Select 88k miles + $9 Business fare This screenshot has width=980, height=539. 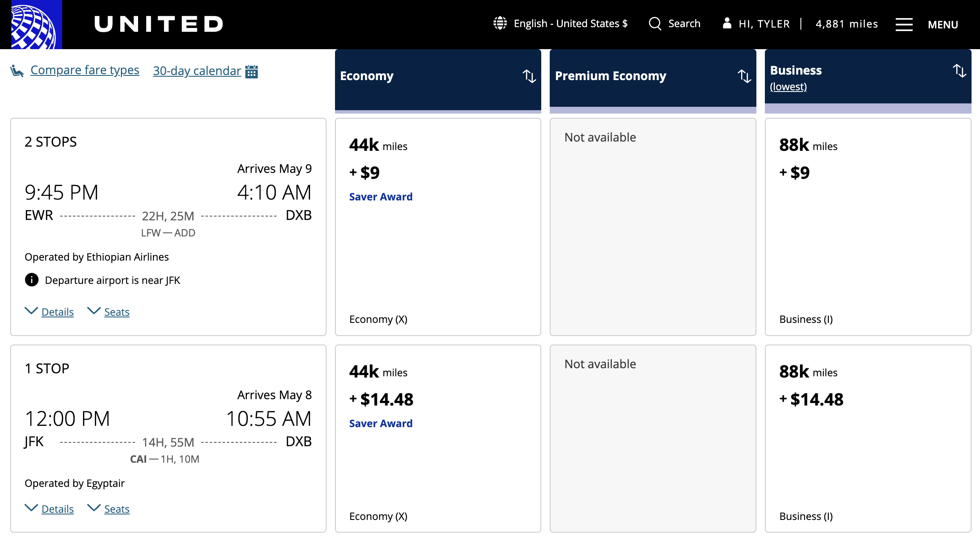[868, 227]
